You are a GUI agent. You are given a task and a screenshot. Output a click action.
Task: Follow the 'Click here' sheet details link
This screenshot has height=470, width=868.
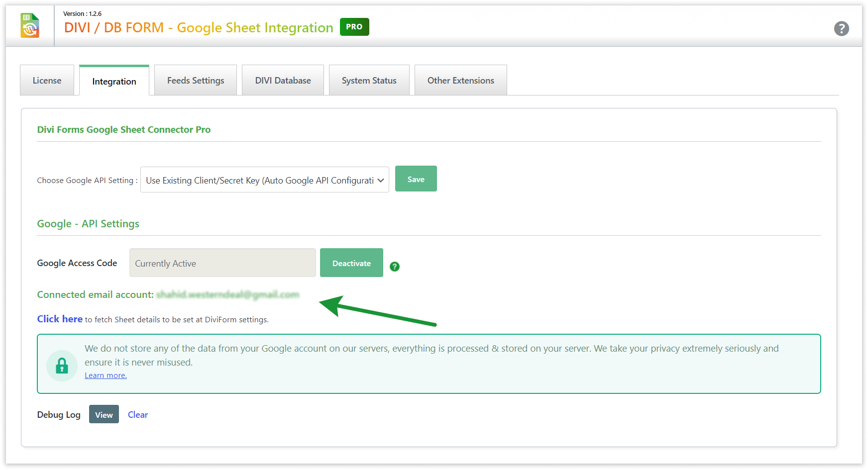pos(60,319)
